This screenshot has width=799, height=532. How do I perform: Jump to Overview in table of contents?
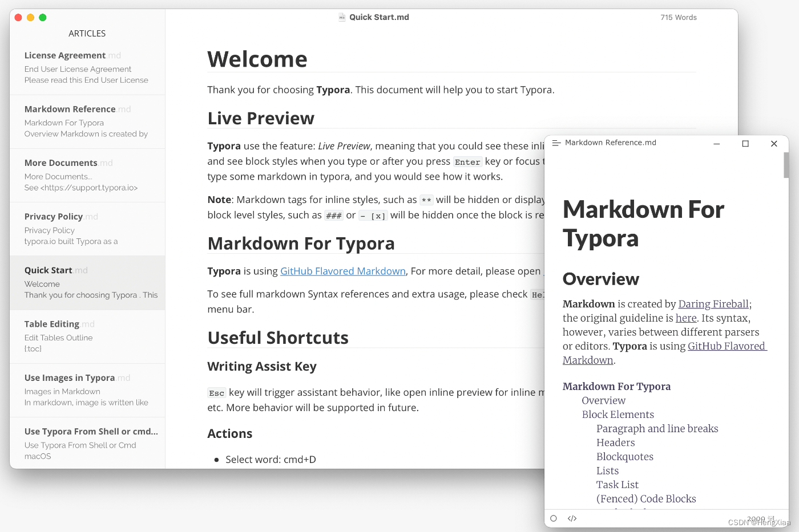604,400
